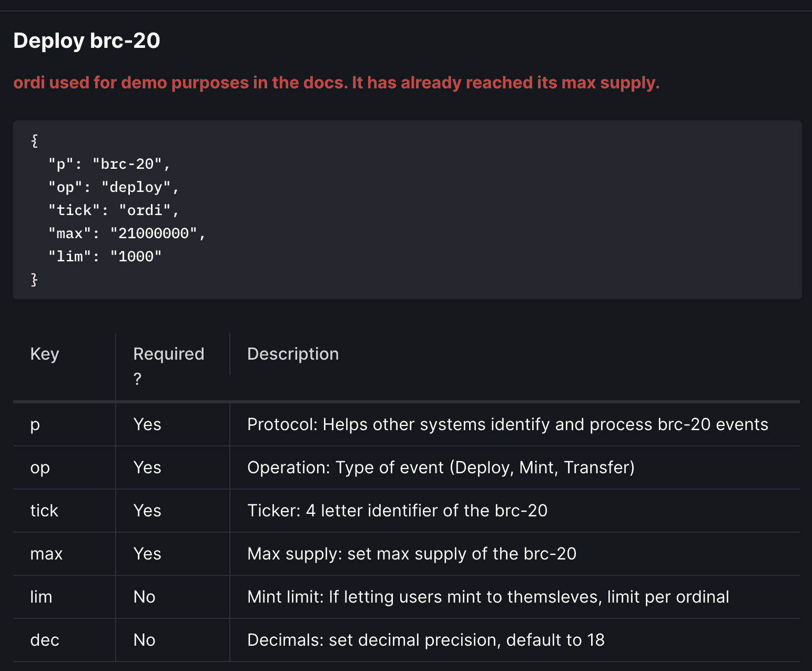Click the "lim": "1000" code line

point(105,257)
